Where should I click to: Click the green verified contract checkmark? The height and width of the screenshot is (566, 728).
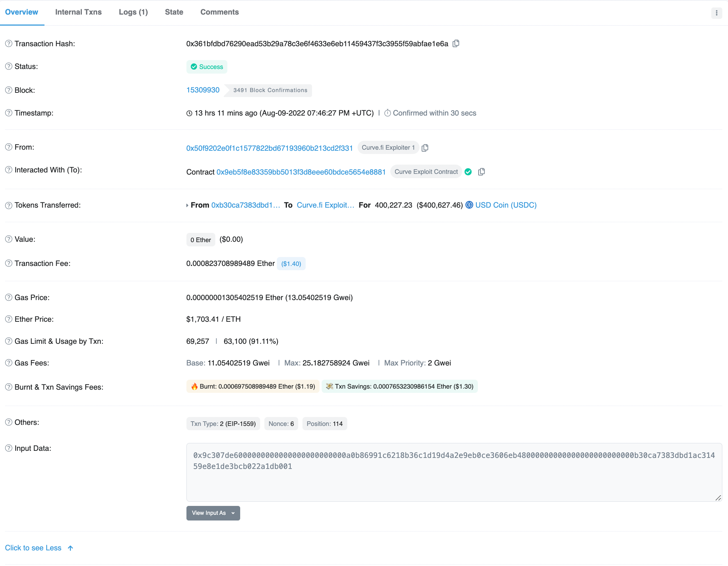pyautogui.click(x=468, y=172)
